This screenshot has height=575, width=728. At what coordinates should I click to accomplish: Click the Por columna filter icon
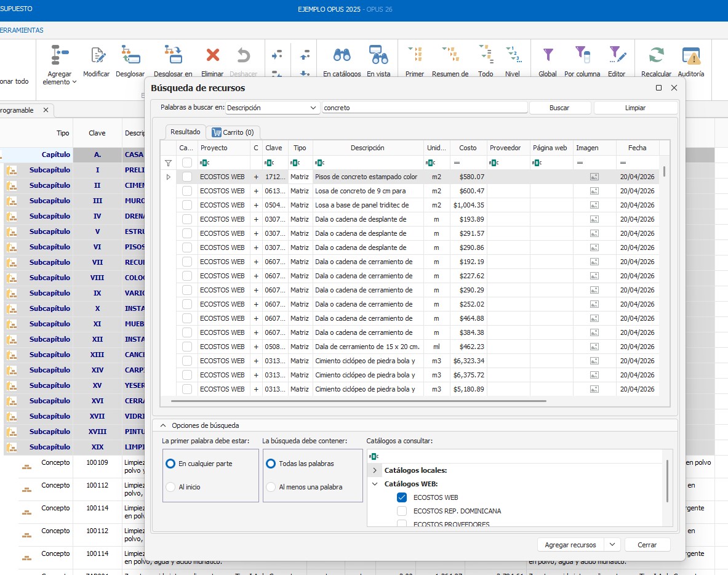pos(582,54)
